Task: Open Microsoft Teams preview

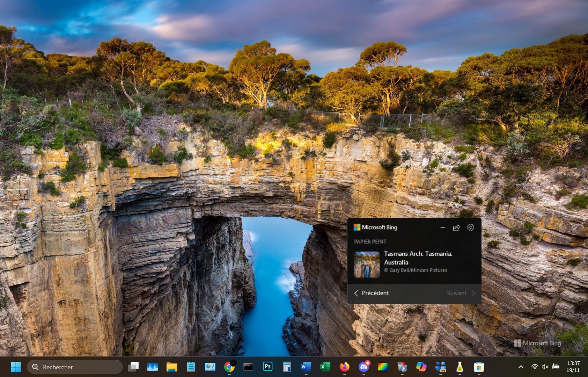Action: point(440,367)
